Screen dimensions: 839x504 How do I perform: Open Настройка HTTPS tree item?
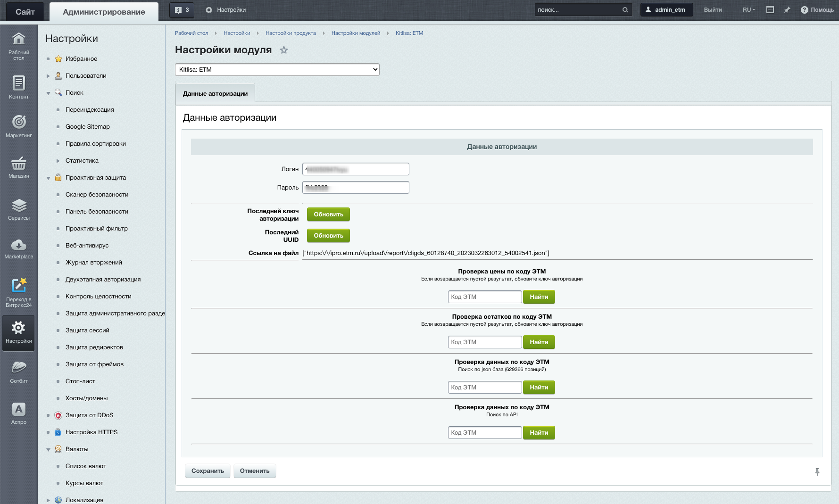(x=91, y=432)
